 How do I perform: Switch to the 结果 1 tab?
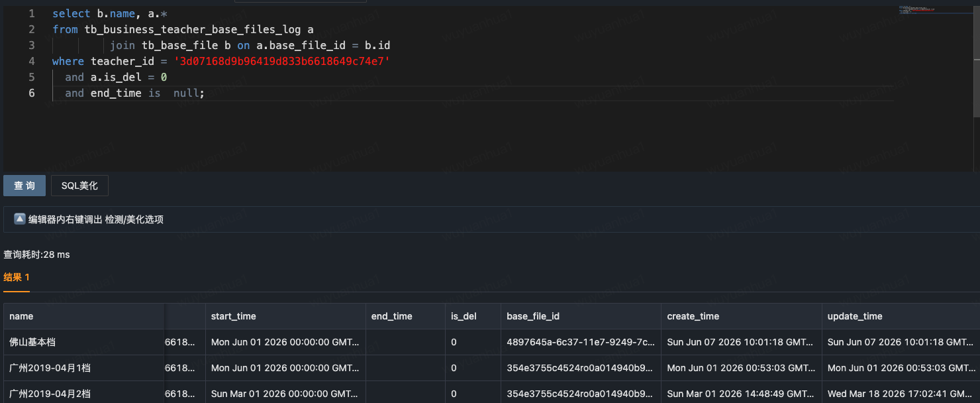[x=17, y=277]
